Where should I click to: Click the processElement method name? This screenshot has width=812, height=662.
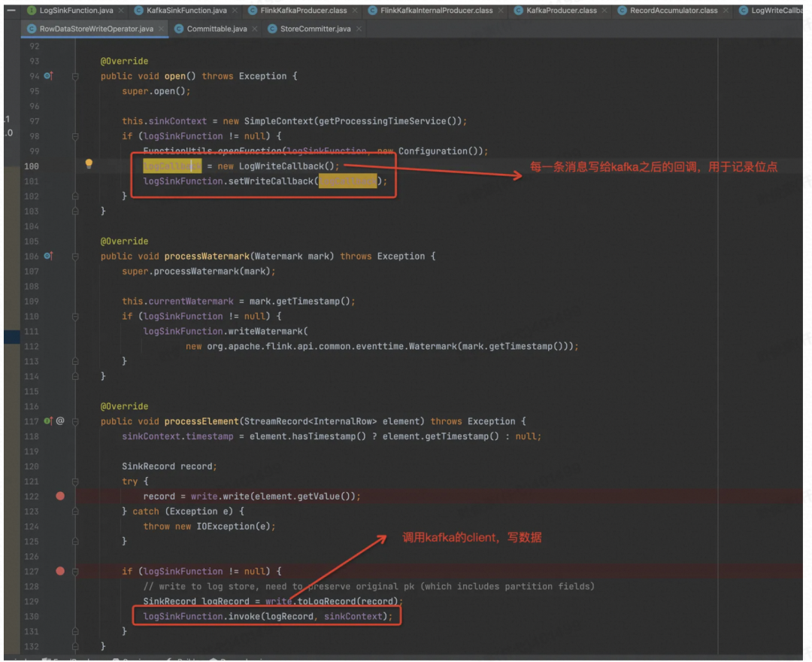(201, 422)
